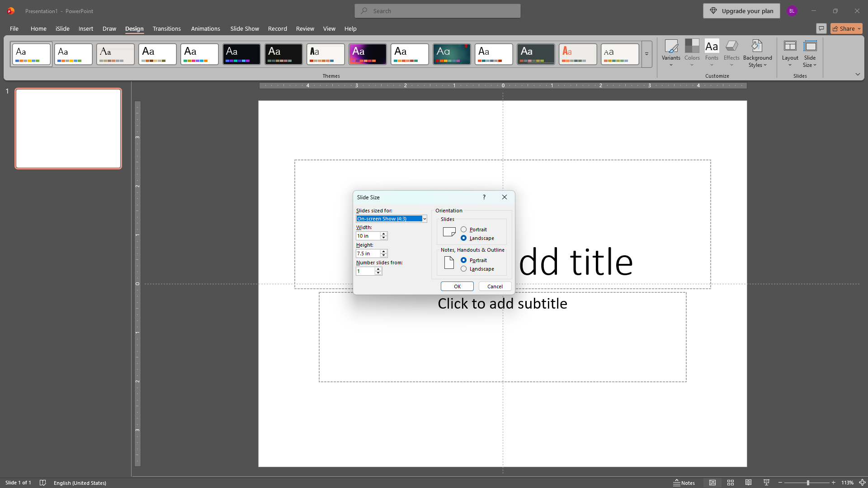
Task: Toggle the Notes pane
Action: click(684, 483)
